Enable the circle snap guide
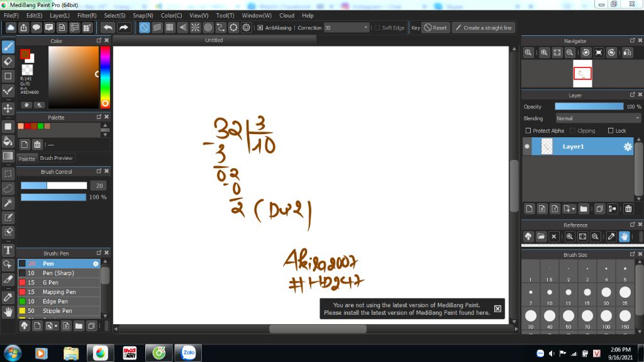 [x=208, y=28]
